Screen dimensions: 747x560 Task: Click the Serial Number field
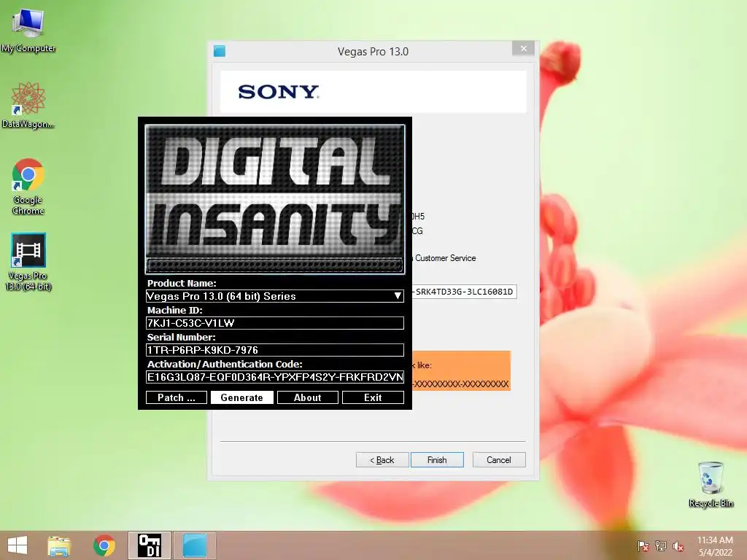pos(275,350)
